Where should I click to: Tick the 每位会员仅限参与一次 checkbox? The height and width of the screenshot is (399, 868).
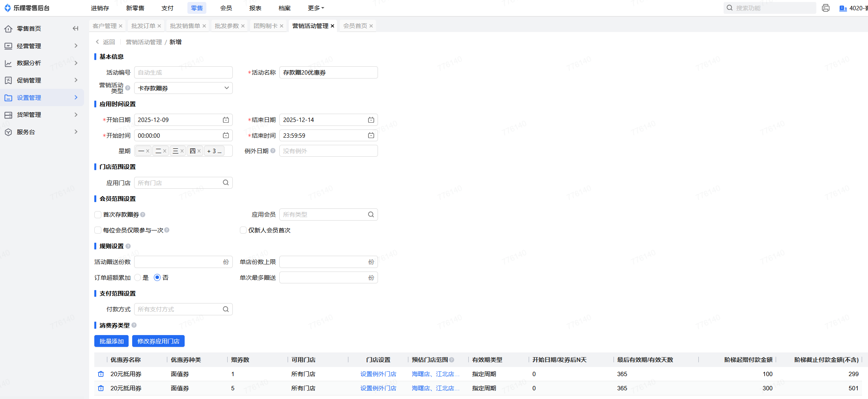[x=98, y=230]
